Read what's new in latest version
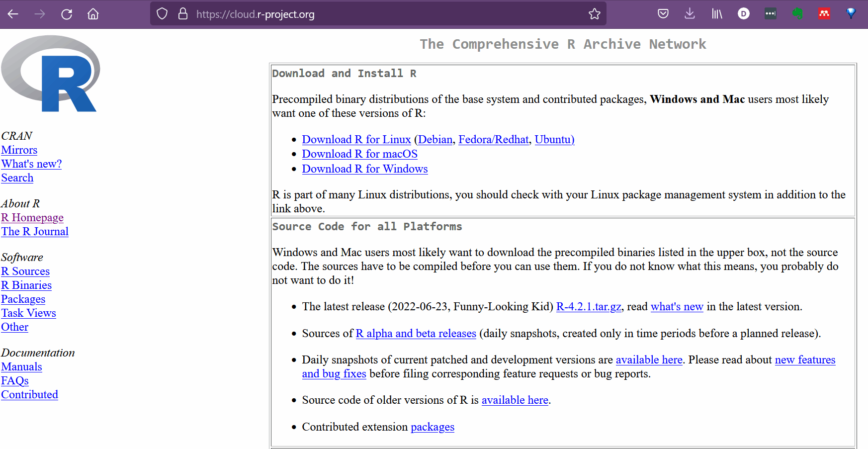The height and width of the screenshot is (449, 868). [677, 307]
